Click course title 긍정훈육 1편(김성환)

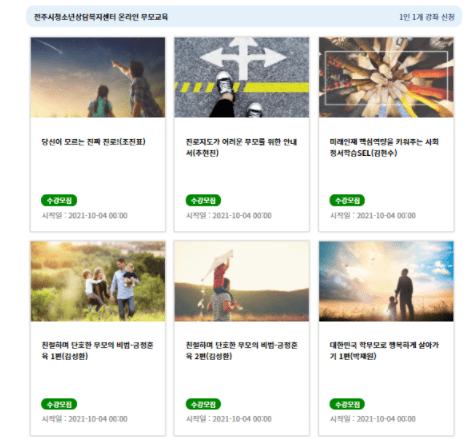tap(97, 351)
